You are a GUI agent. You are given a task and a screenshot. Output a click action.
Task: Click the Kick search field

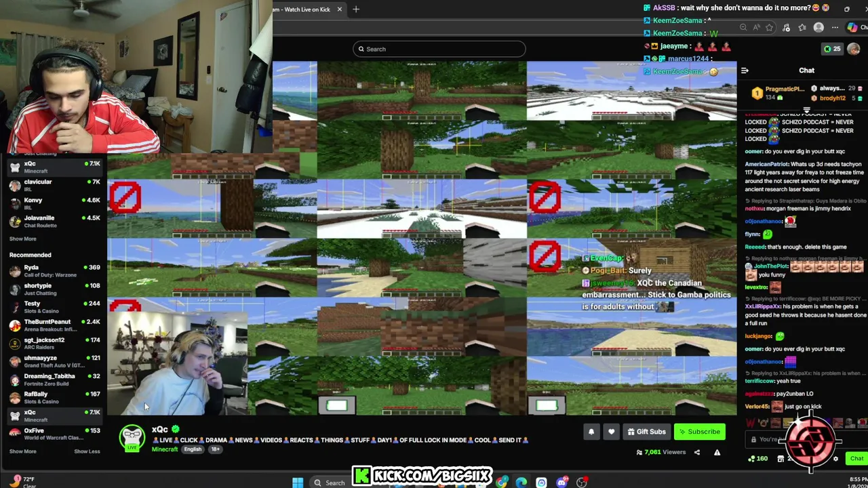439,49
